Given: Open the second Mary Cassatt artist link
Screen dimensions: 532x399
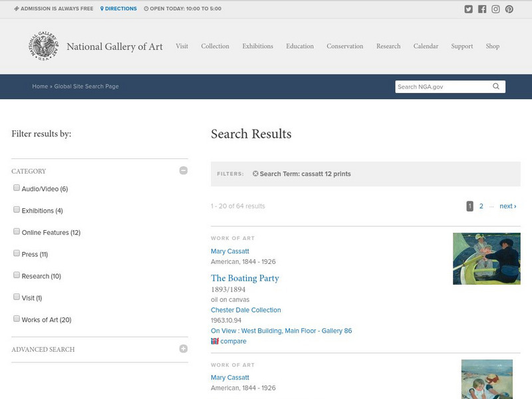Looking at the screenshot, I should [x=229, y=377].
